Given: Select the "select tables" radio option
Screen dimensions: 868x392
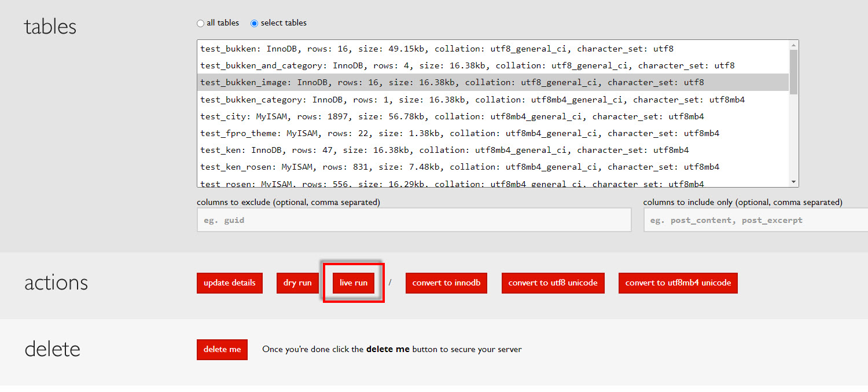Looking at the screenshot, I should point(254,23).
